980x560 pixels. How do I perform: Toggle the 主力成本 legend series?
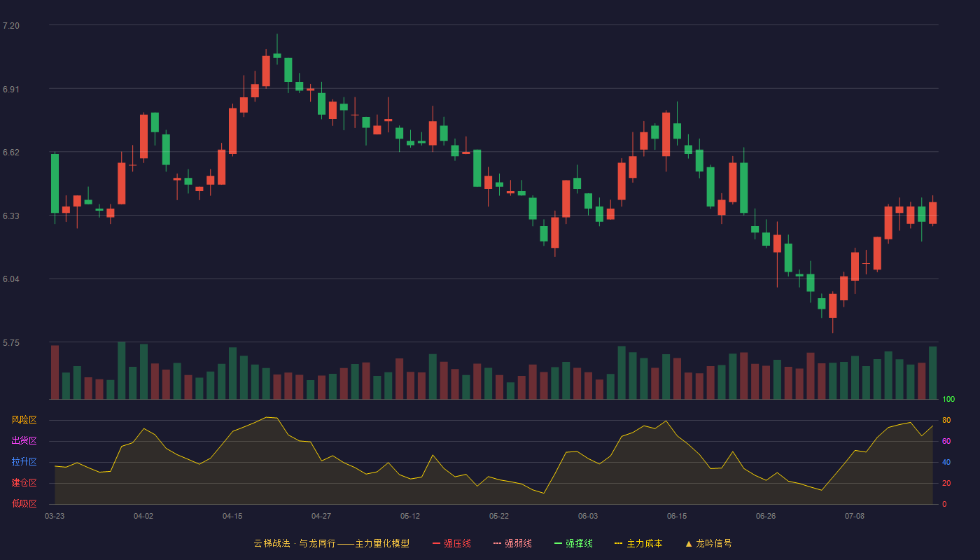638,543
